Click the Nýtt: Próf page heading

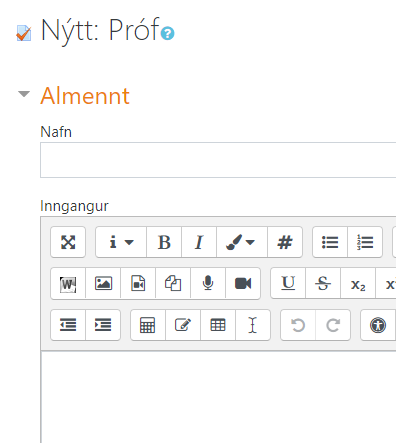(100, 31)
